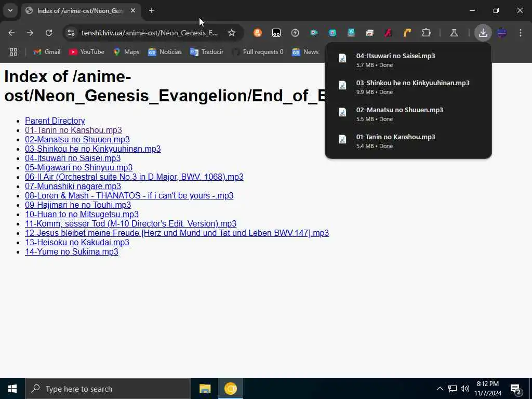The image size is (532, 399).
Task: Click the Windows taskbar search box
Action: [x=108, y=389]
